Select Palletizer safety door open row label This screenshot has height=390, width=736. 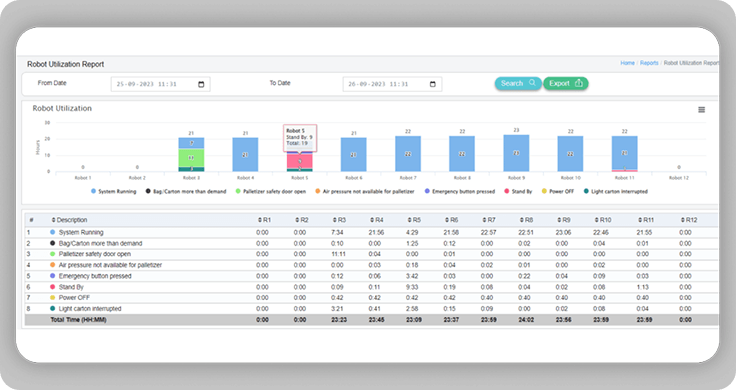[x=94, y=254]
